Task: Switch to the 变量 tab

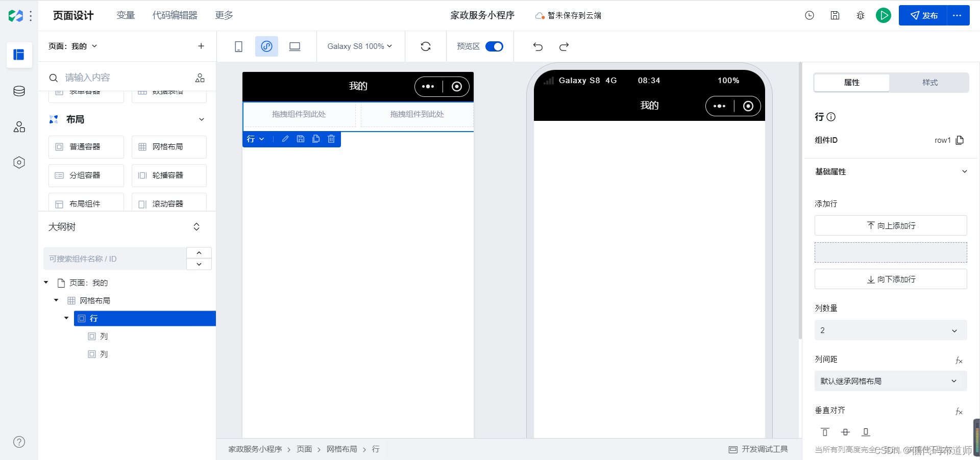Action: coord(126,15)
